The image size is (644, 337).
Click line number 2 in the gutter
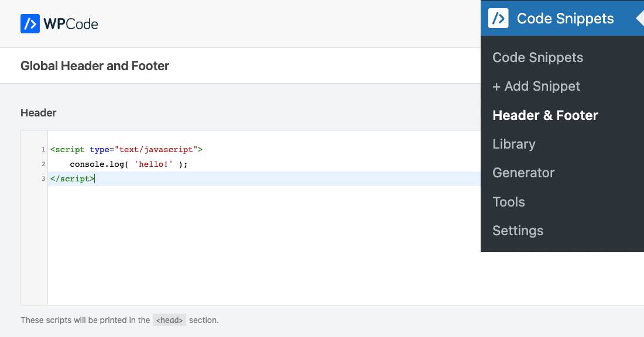click(43, 164)
